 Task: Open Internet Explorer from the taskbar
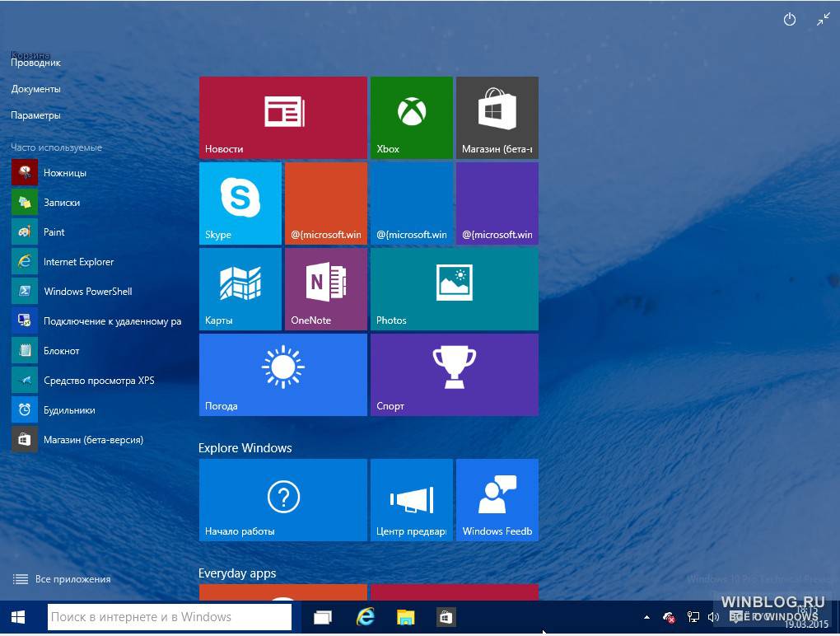(x=366, y=617)
